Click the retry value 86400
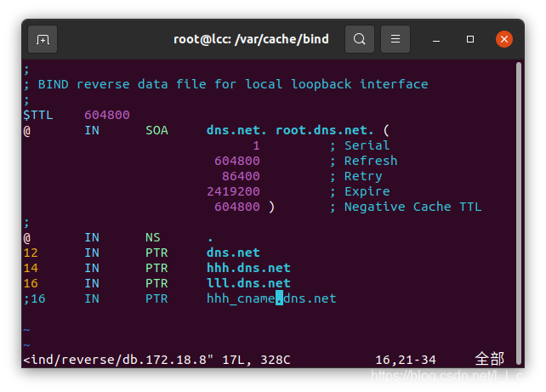 click(241, 176)
